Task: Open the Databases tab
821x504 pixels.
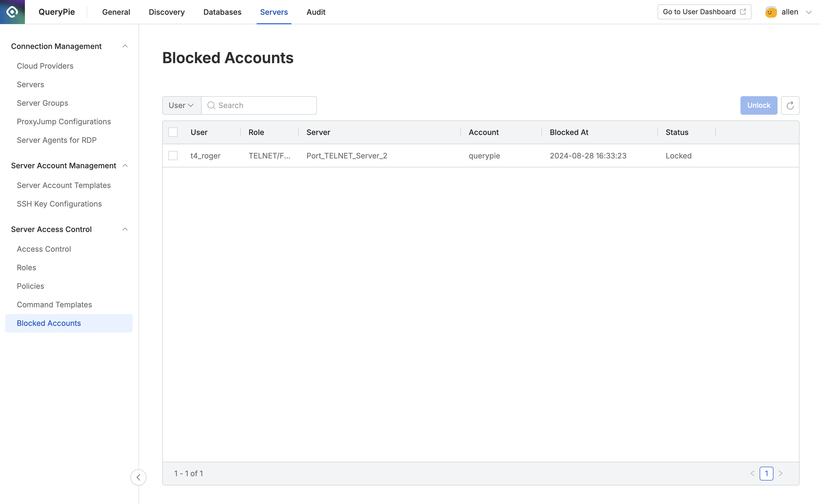Action: click(x=222, y=12)
